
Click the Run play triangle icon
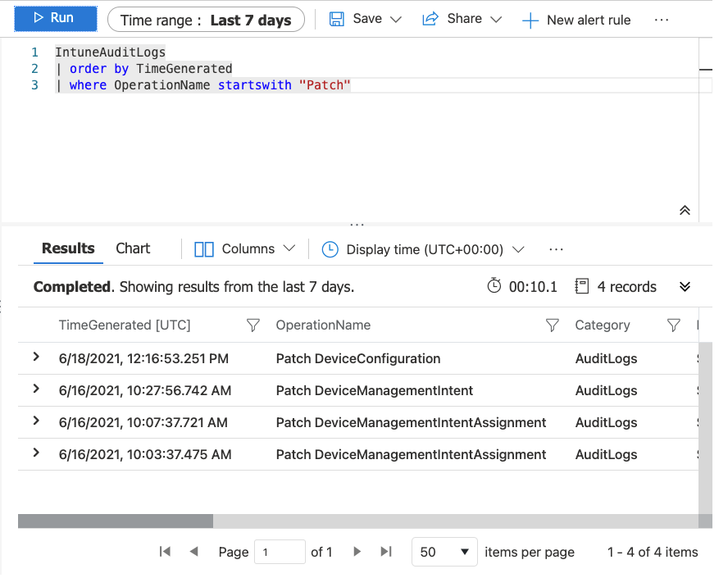[38, 18]
